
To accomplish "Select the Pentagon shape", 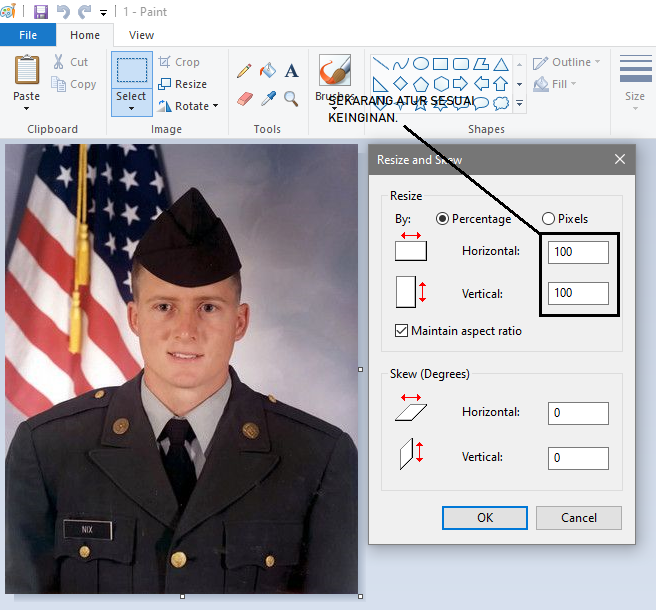I will 421,84.
